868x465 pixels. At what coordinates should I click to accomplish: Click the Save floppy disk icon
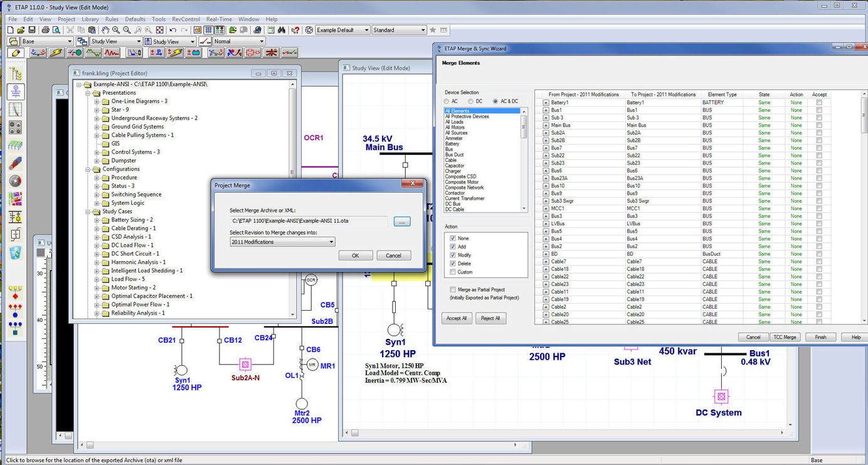tap(32, 29)
